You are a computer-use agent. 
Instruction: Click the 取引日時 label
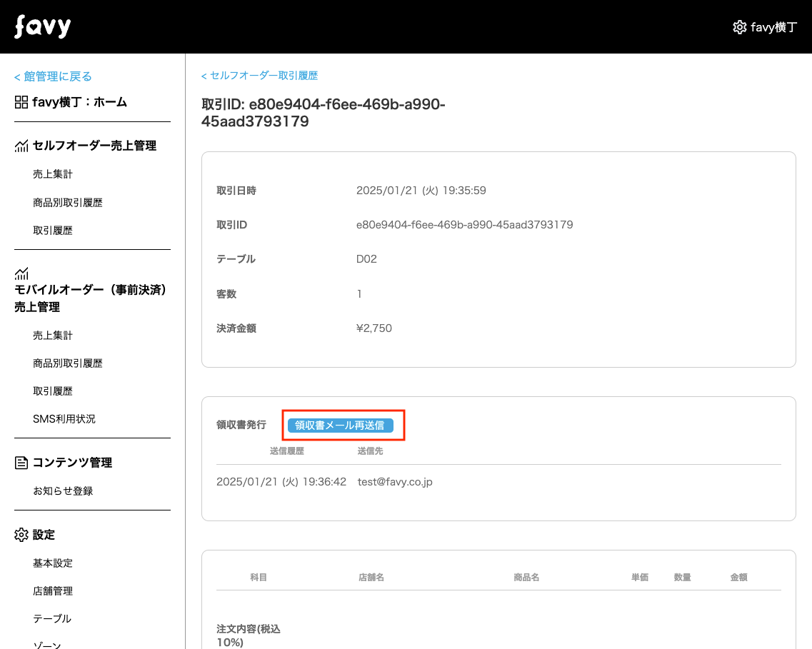point(236,191)
